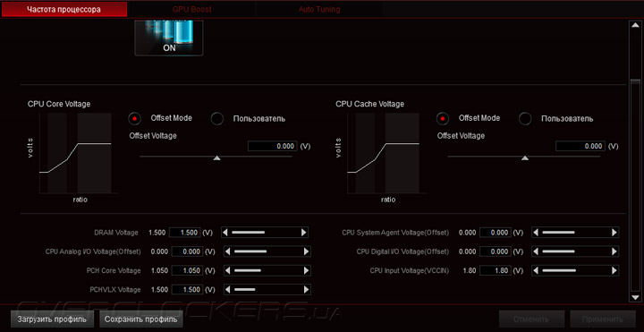Click CPU Digital I/O Voltage input field
Screen dimensions: 644x332
496,251
